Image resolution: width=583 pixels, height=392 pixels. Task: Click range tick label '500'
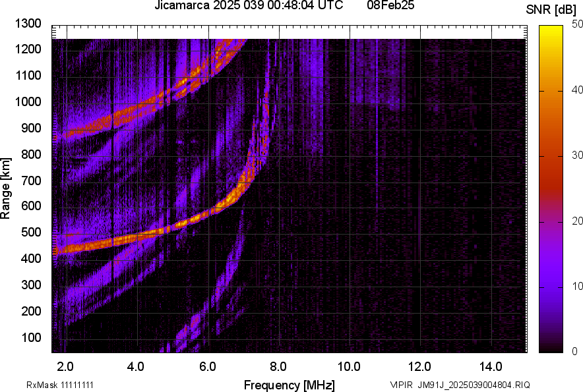pyautogui.click(x=31, y=232)
